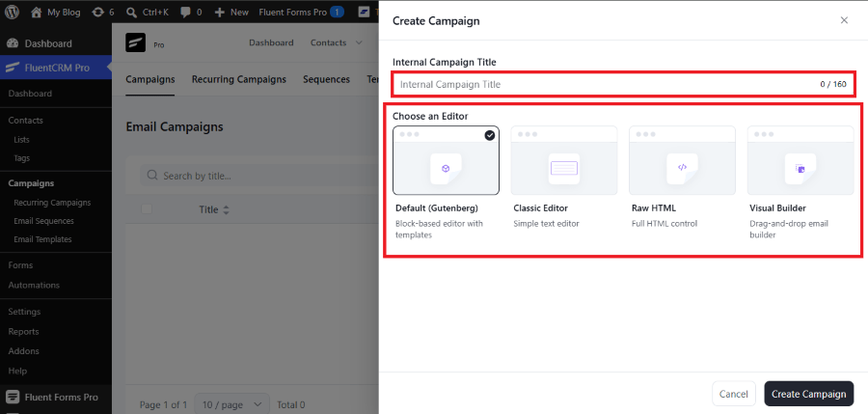Open Dashboard under FluentCRM Pro submenu
868x414 pixels.
point(30,94)
